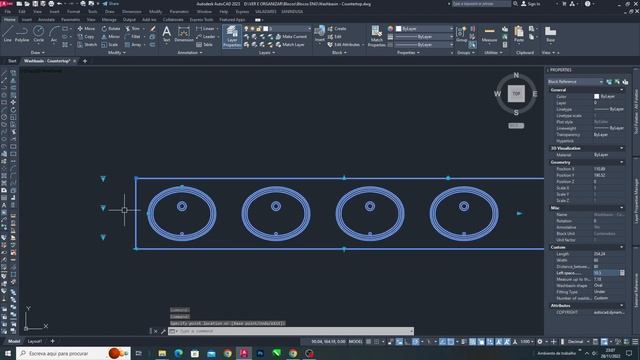Select the Line tool
Image resolution: width=640 pixels, height=360 pixels.
point(8,34)
